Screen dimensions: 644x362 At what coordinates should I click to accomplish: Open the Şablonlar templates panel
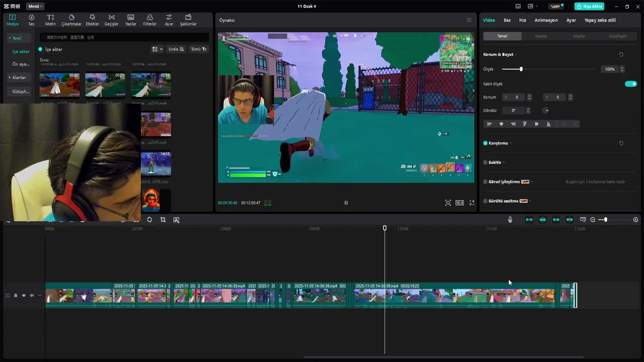coord(188,20)
